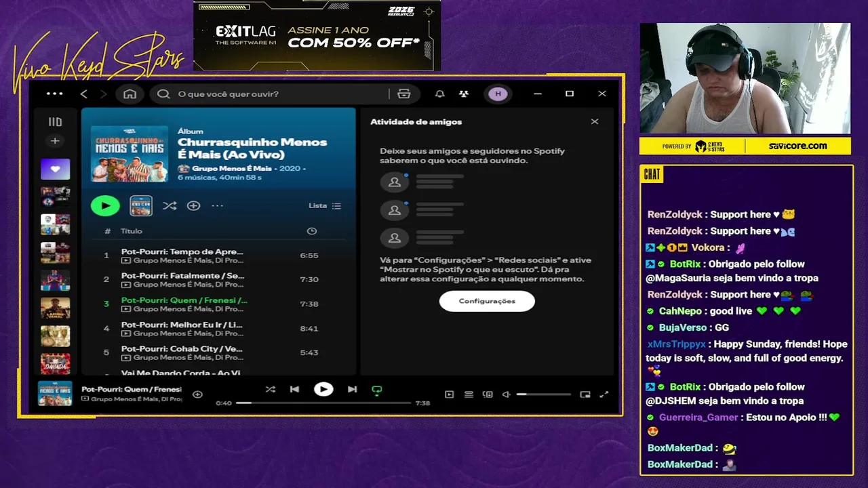The width and height of the screenshot is (868, 488).
Task: Click the Título column header
Action: [132, 231]
